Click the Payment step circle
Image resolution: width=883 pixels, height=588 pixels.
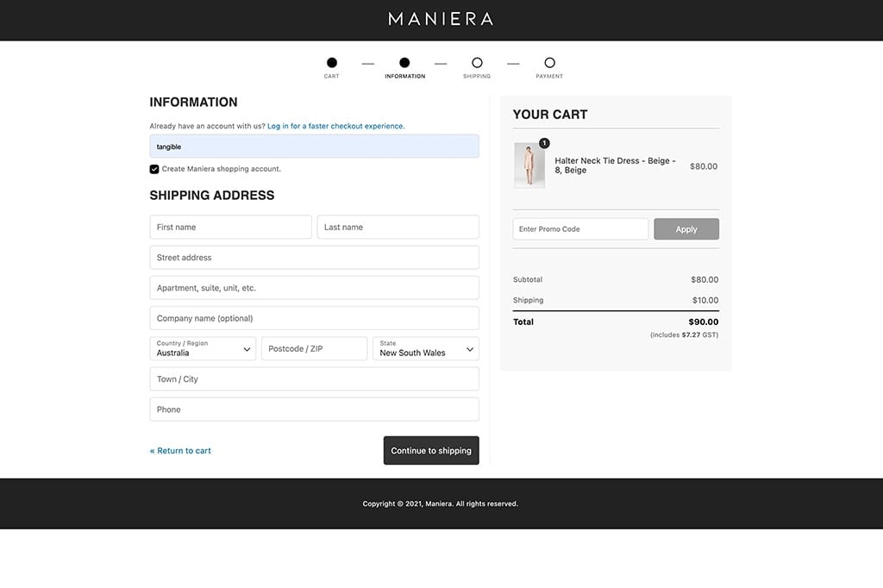pos(549,63)
